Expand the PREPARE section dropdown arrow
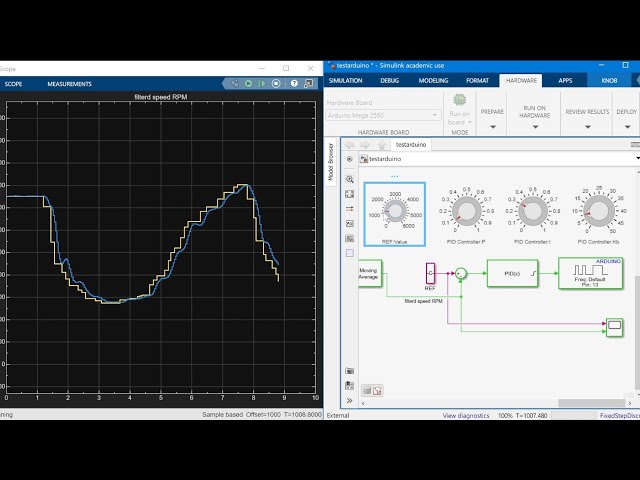The image size is (640, 480). (493, 127)
